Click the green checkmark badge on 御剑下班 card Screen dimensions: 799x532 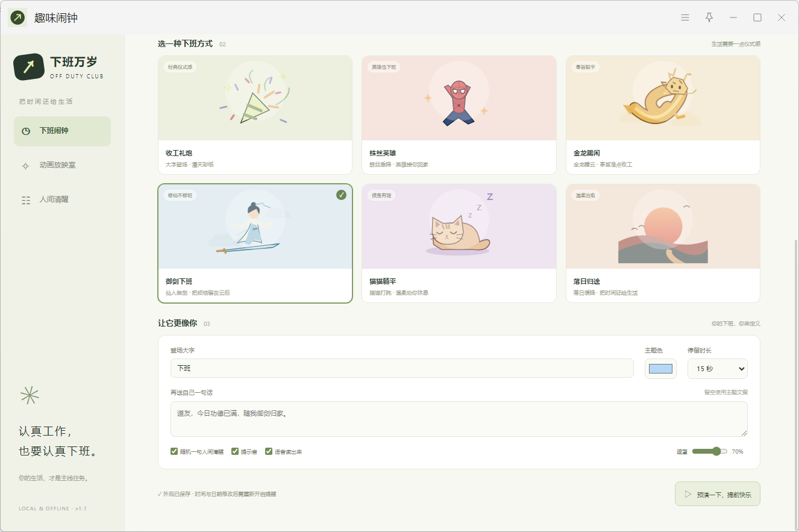coord(342,195)
